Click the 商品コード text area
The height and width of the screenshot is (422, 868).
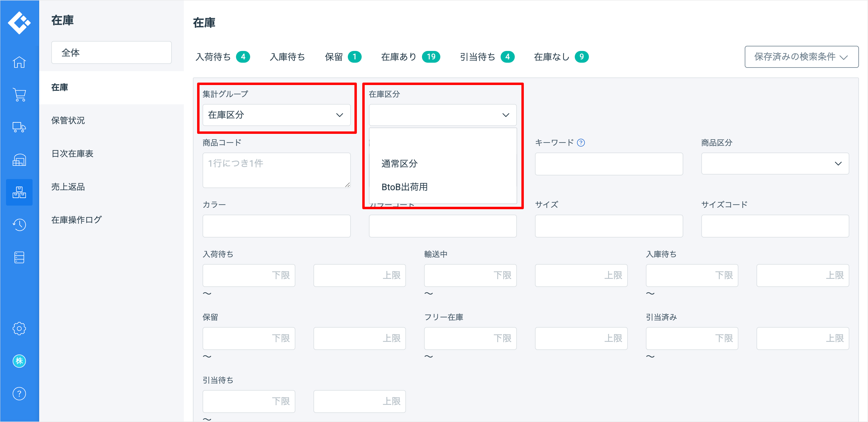pyautogui.click(x=276, y=170)
